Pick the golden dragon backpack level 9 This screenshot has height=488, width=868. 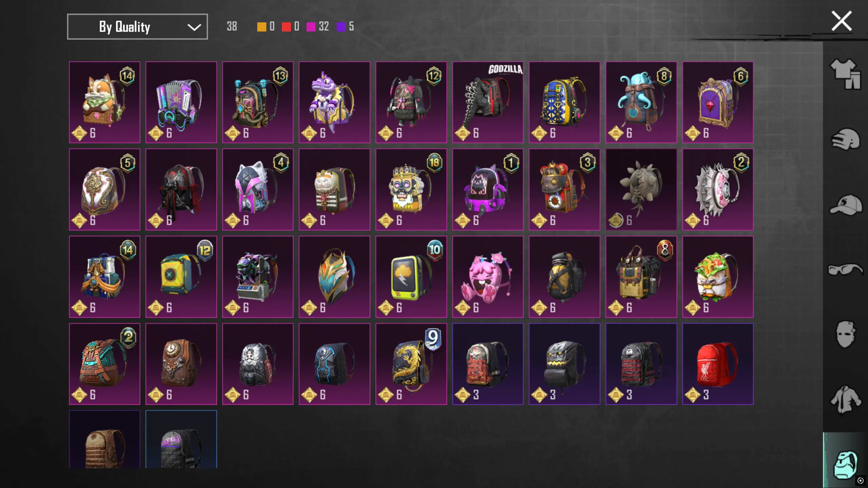(x=411, y=364)
